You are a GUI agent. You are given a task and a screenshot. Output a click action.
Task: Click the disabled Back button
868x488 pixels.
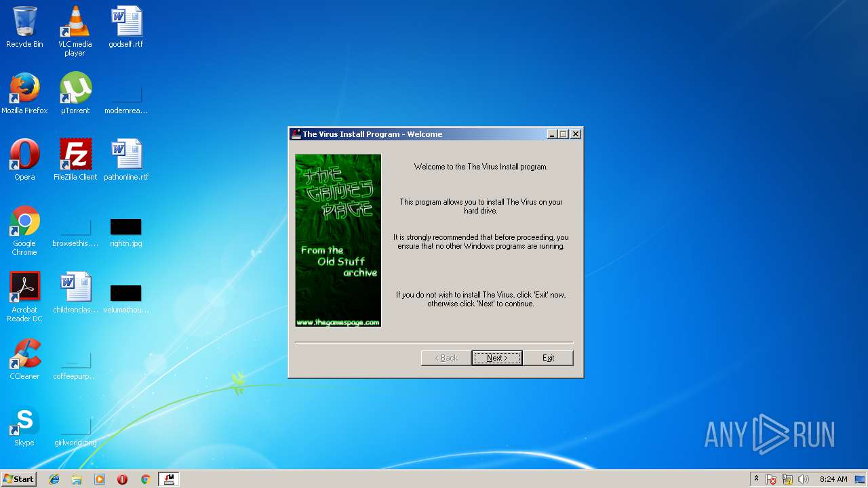[x=446, y=358]
